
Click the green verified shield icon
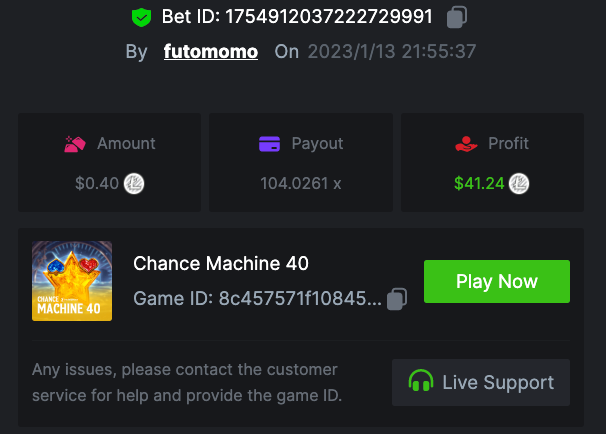point(141,17)
